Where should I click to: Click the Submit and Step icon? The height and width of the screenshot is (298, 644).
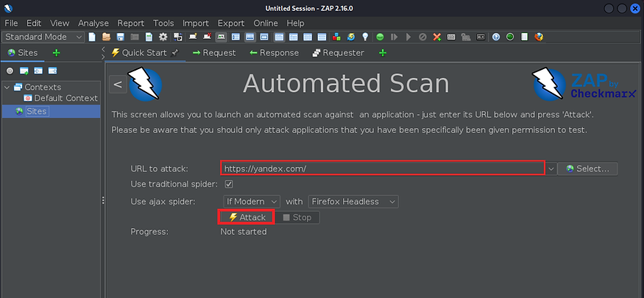pyautogui.click(x=394, y=37)
